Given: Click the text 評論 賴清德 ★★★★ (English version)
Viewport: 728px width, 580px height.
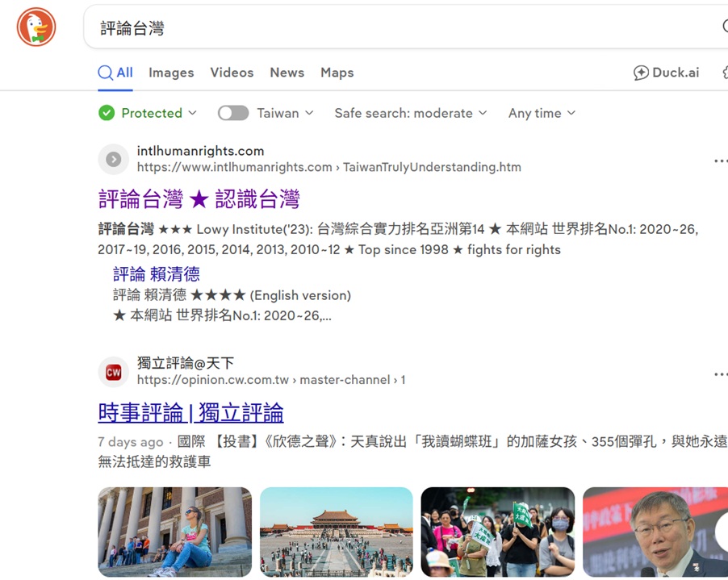Looking at the screenshot, I should tap(232, 295).
